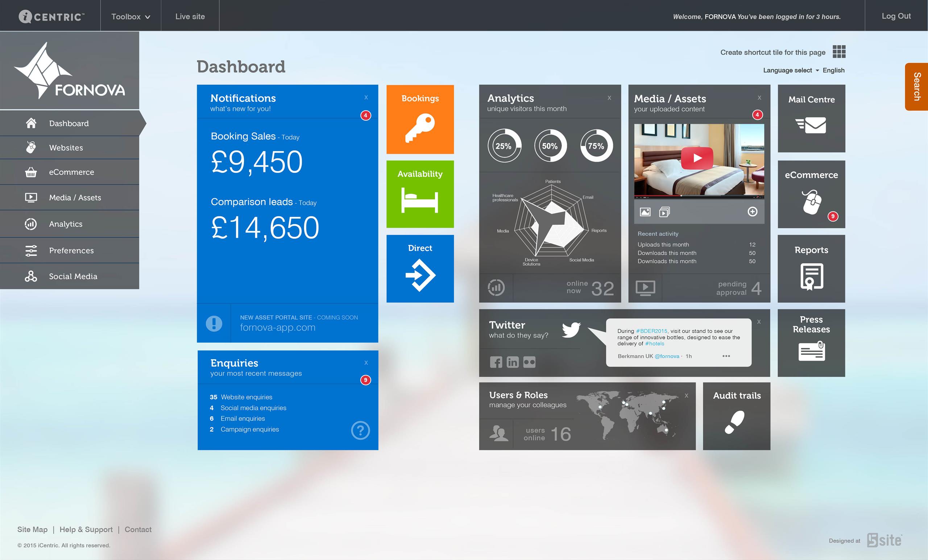Close the Twitter tile
Screen dimensions: 928x560
pyautogui.click(x=759, y=322)
